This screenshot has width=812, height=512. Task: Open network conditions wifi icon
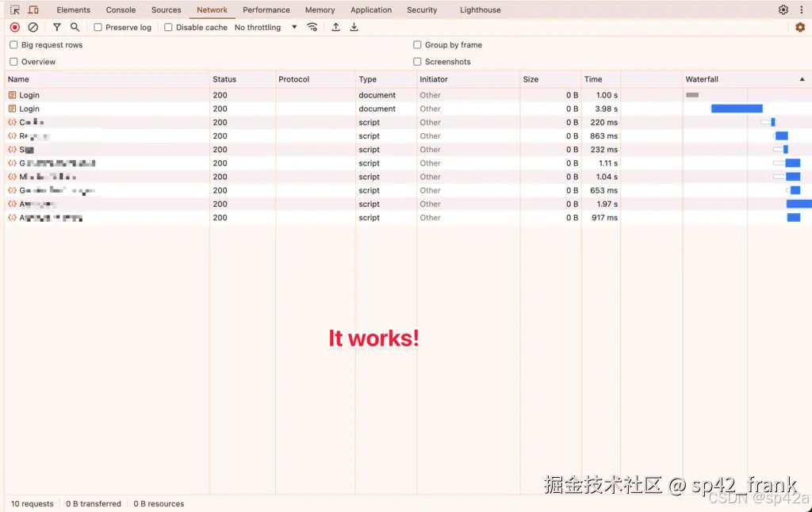(x=312, y=28)
